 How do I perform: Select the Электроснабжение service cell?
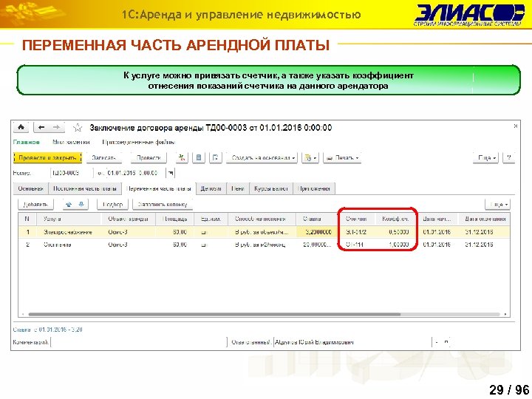69,232
